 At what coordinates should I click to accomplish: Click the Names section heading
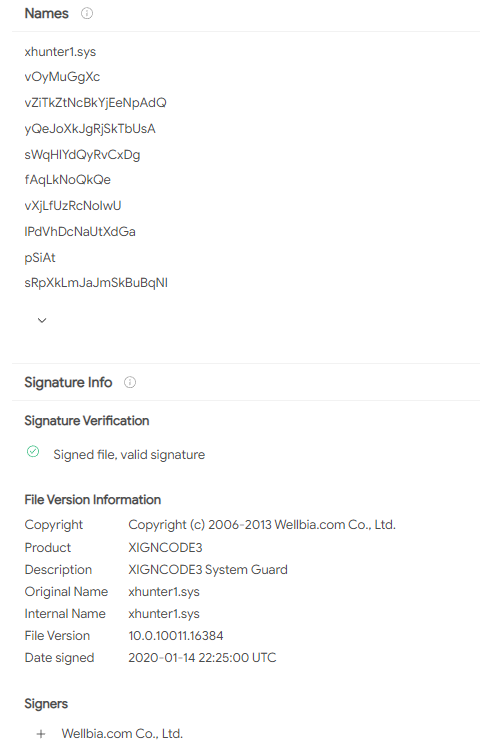(x=47, y=13)
